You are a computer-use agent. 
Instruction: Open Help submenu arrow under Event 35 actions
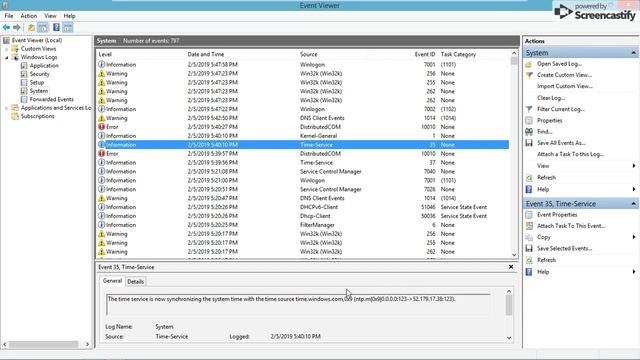point(634,272)
